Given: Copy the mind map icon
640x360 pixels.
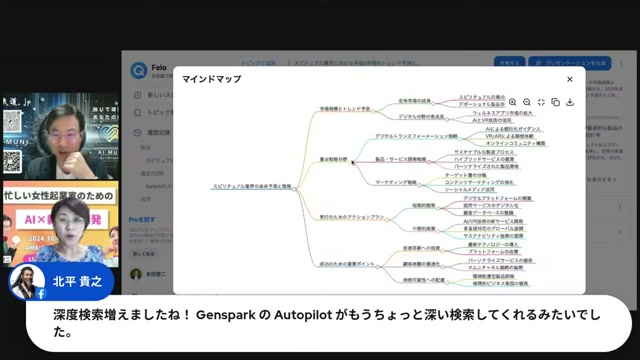Looking at the screenshot, I should click(556, 102).
